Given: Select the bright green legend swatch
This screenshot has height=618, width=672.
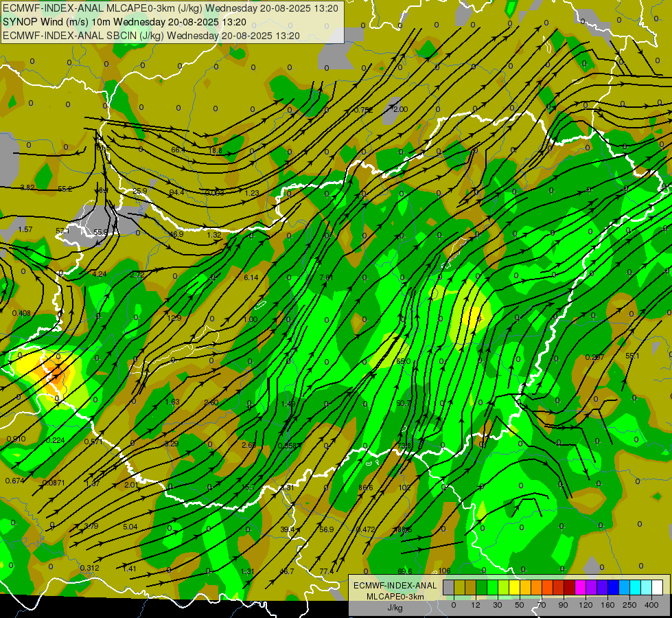Looking at the screenshot, I should [x=492, y=587].
